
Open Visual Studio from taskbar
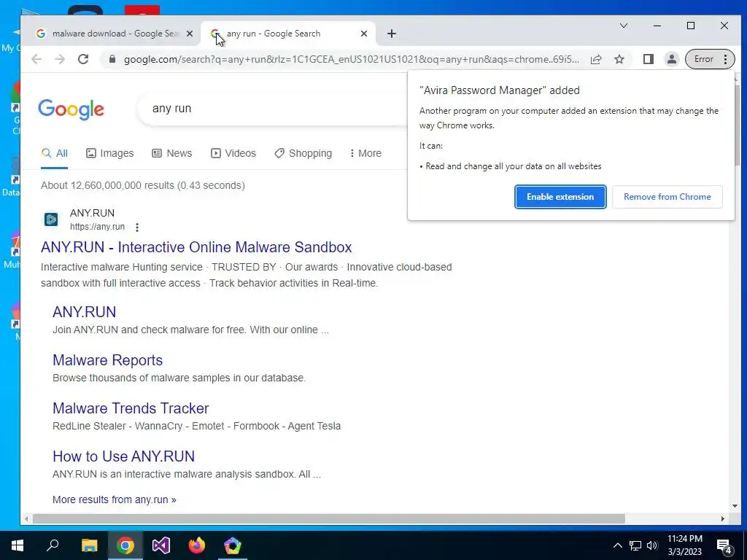coord(161,545)
